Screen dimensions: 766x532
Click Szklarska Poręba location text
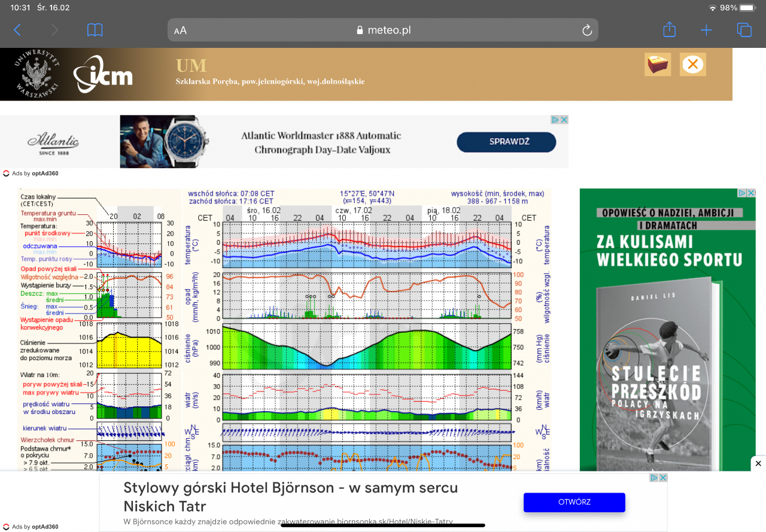tap(270, 81)
